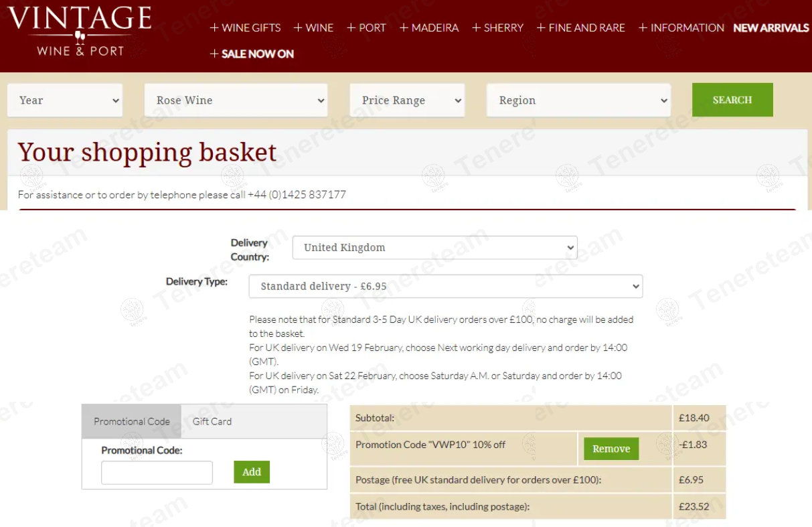Open the Information menu
Image resolution: width=812 pixels, height=527 pixels.
pyautogui.click(x=681, y=27)
